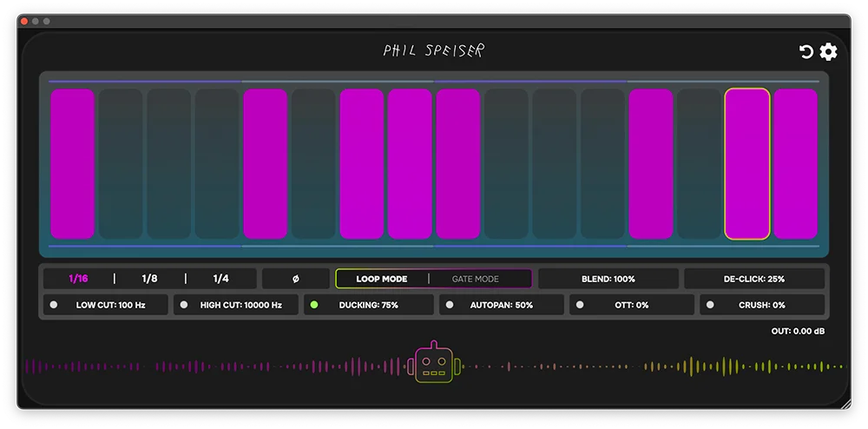Viewport: 868px width, 429px height.
Task: Click the yellow-outlined highlighted step pad
Action: pyautogui.click(x=746, y=163)
